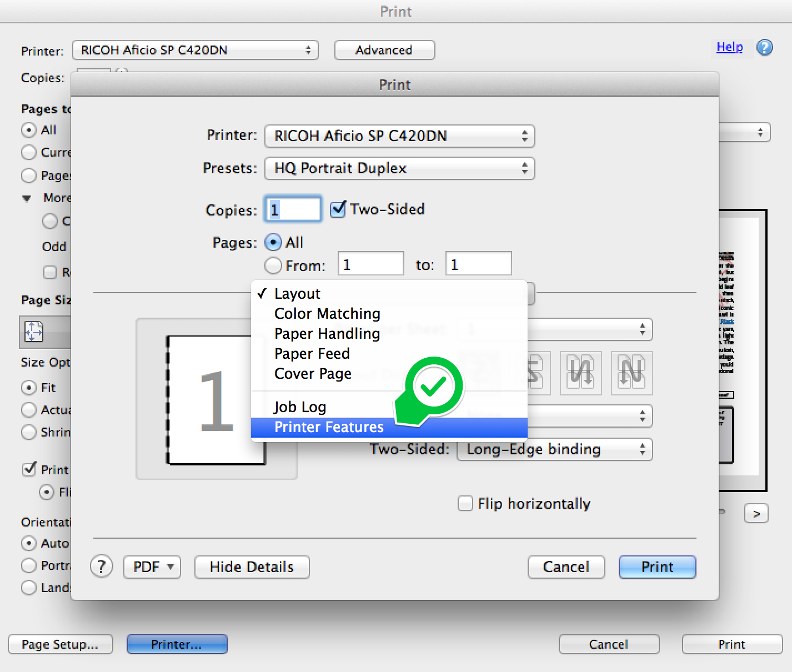Image resolution: width=792 pixels, height=672 pixels.
Task: Click Cancel in the front Print dialog
Action: (566, 567)
